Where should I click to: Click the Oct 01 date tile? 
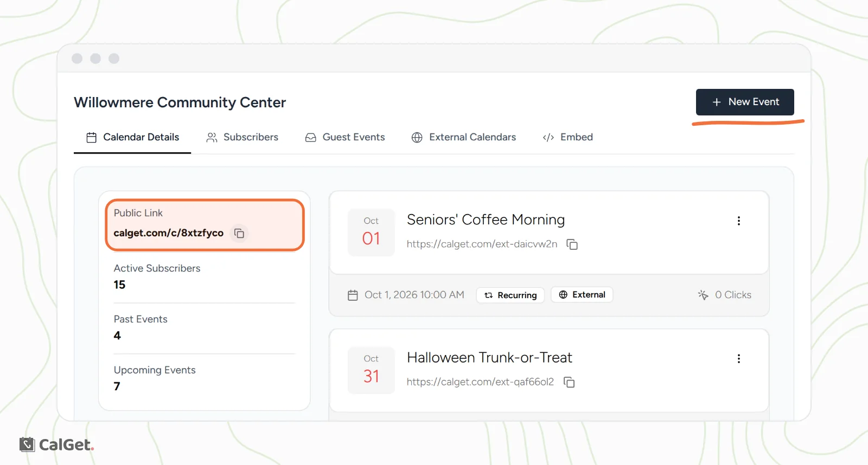point(371,232)
